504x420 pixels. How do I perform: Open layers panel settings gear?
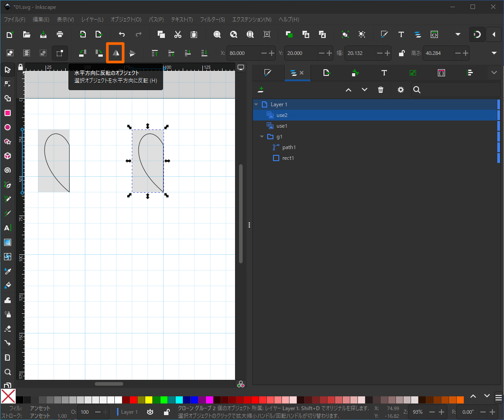[x=400, y=90]
